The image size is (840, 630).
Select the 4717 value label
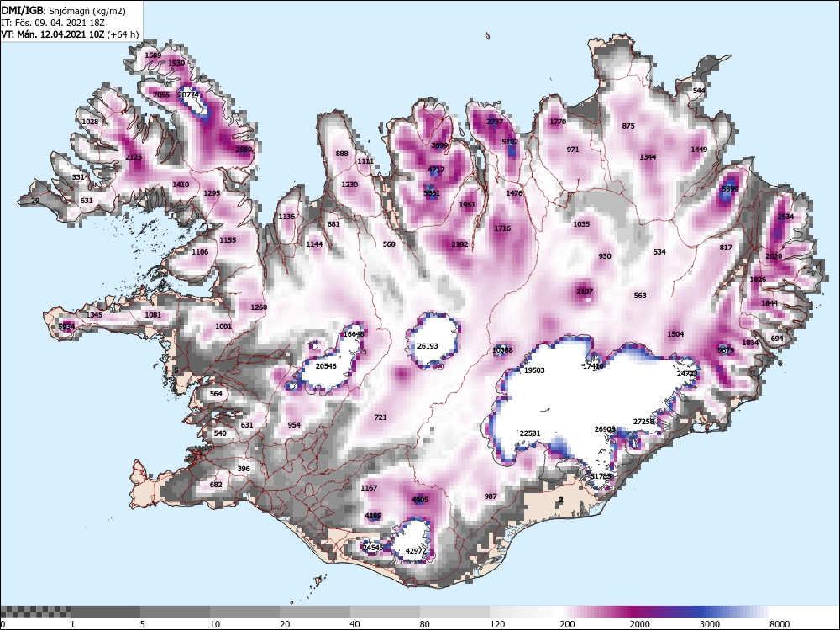[436, 170]
